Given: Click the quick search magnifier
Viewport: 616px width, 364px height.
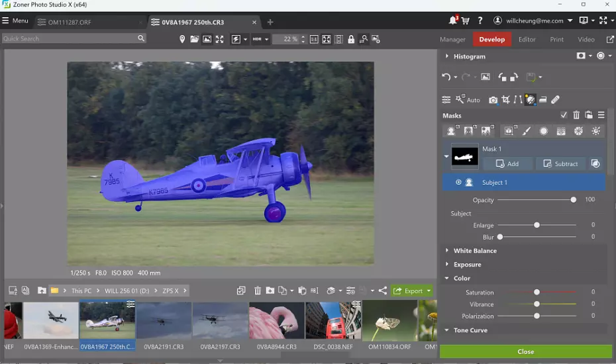Looking at the screenshot, I should tap(141, 38).
